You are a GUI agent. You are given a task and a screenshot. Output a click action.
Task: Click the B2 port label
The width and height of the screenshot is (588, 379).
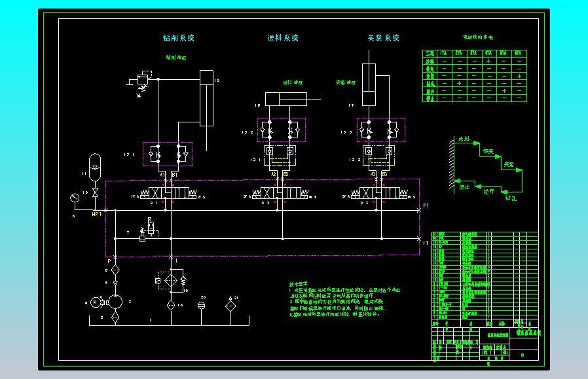pos(285,174)
